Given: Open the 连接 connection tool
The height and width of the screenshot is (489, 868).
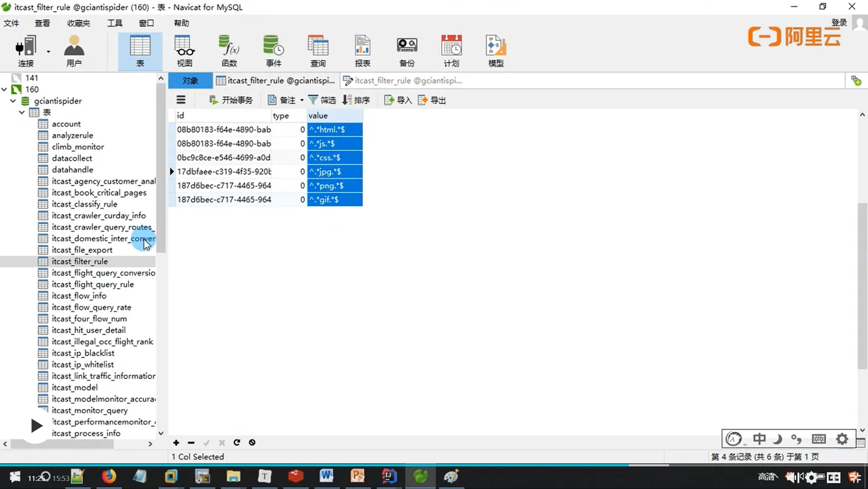Looking at the screenshot, I should coord(26,52).
